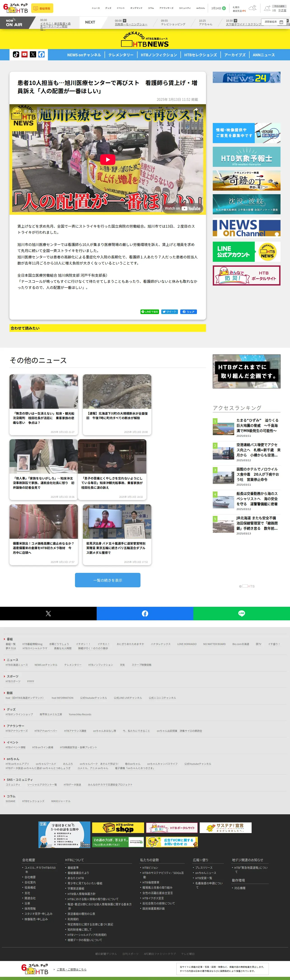This screenshot has height=980, width=290.
Task: Click 一覧の続きを表示 button
Action: click(108, 580)
